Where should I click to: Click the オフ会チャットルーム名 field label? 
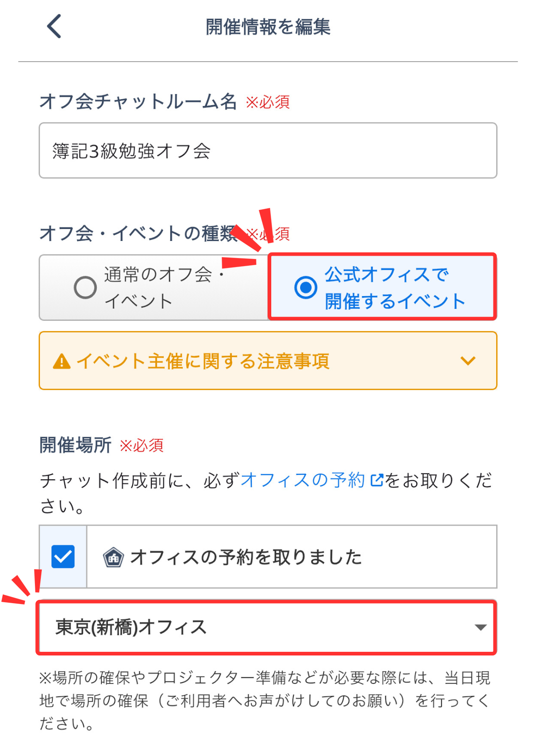138,101
